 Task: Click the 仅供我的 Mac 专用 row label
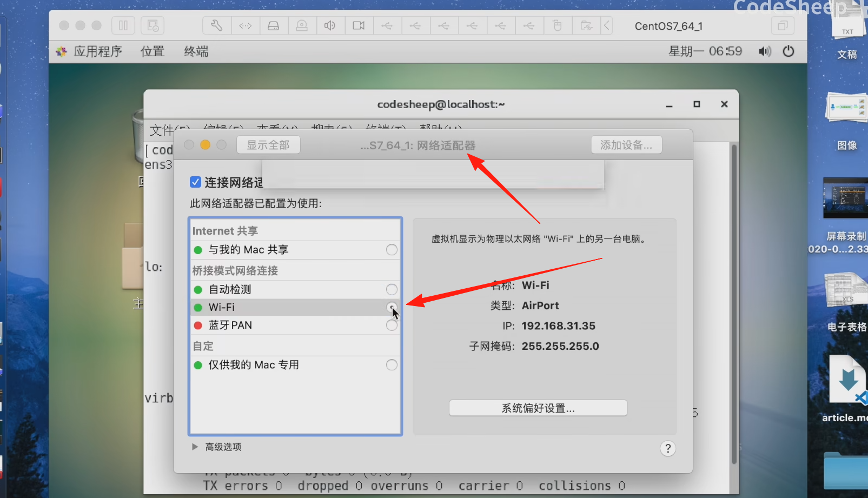[254, 365]
